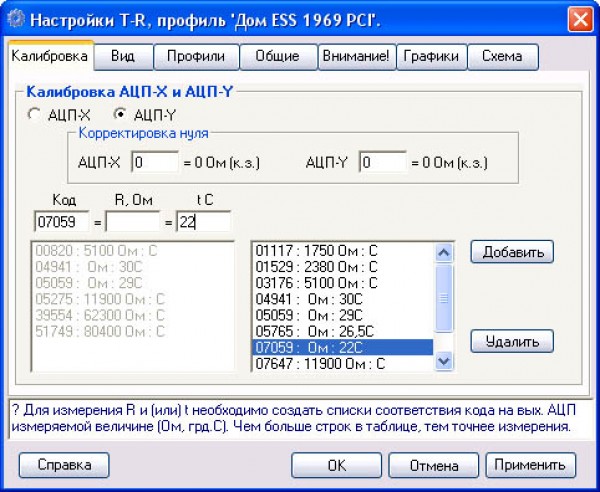Open the Профили tab

pos(195,57)
